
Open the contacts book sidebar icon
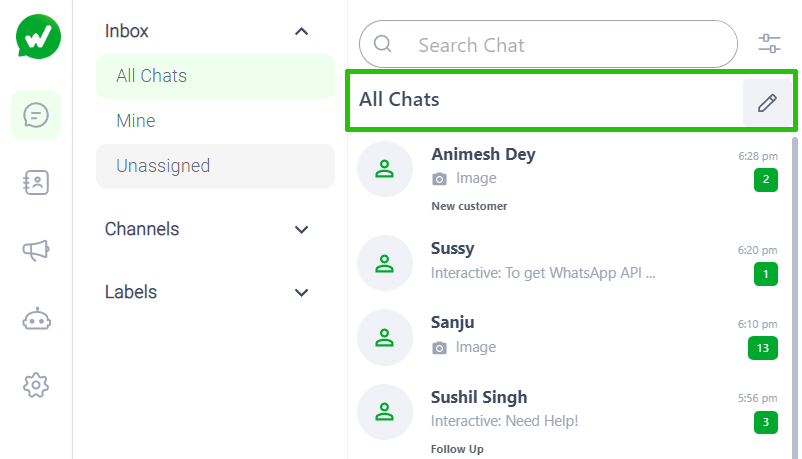click(x=36, y=182)
